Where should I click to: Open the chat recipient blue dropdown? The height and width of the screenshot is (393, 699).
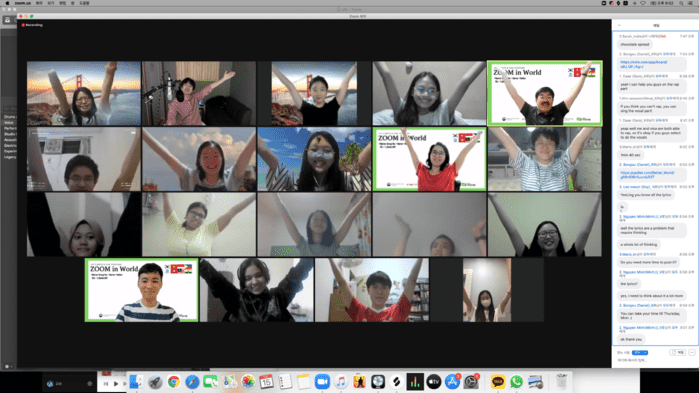coord(640,352)
